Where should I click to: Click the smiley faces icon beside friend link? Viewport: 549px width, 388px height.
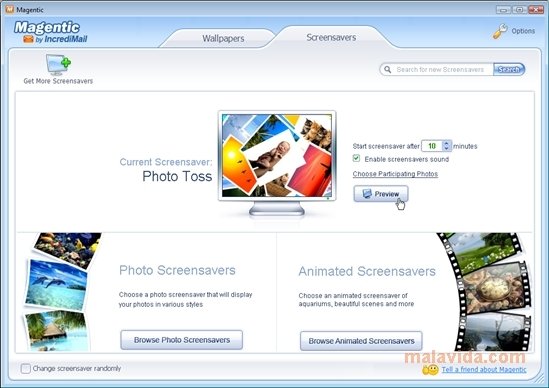pyautogui.click(x=430, y=370)
